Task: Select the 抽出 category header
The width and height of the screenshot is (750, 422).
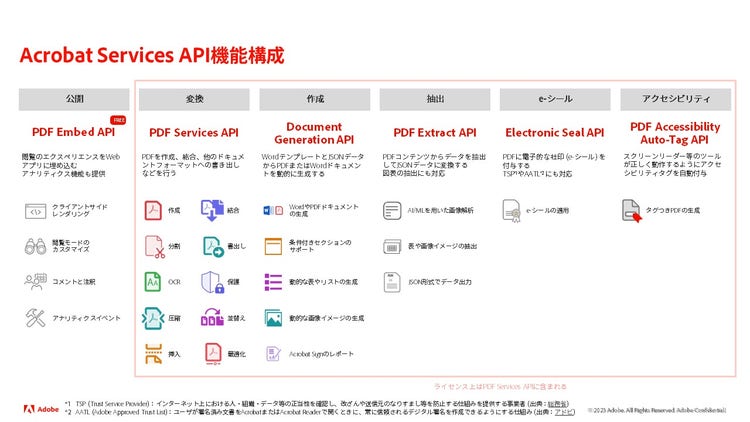Action: point(435,99)
